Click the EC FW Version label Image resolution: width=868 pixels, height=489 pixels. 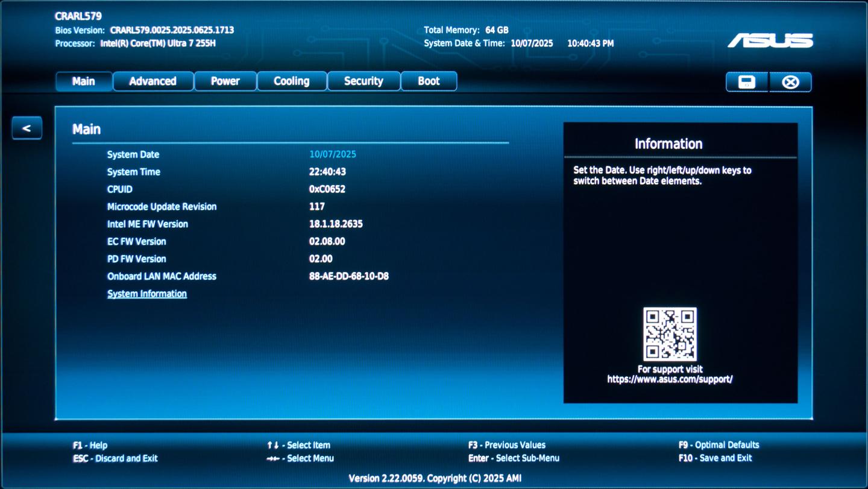pyautogui.click(x=137, y=242)
